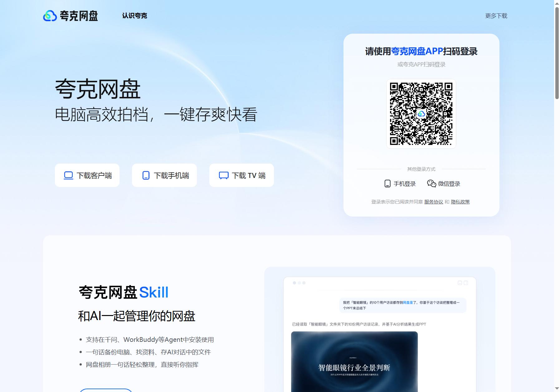The image size is (560, 392).
Task: Open the 认识夸克 menu item
Action: tap(134, 16)
